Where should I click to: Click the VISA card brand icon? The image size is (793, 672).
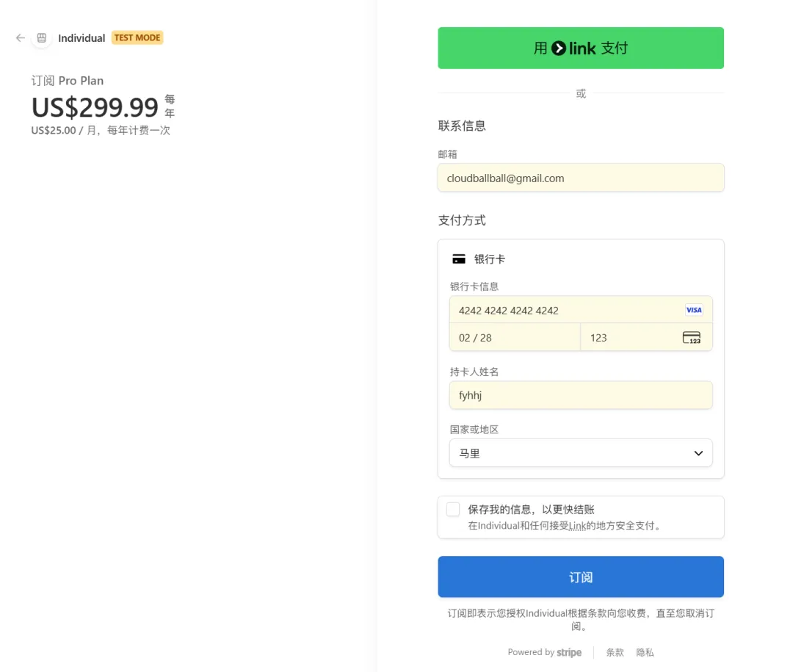click(x=693, y=310)
